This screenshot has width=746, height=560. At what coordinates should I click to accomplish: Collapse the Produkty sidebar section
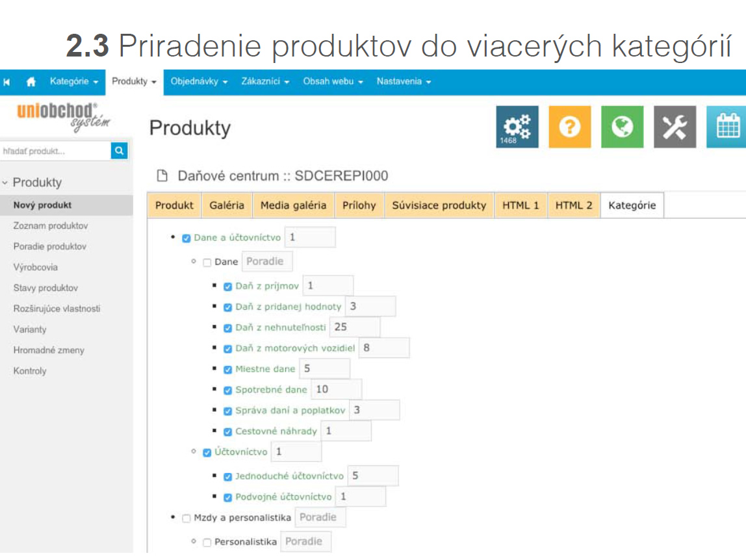click(x=32, y=183)
